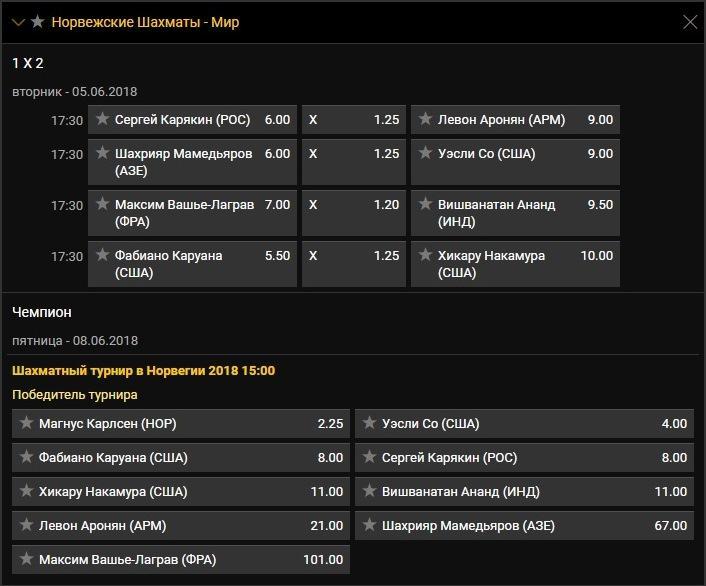Image resolution: width=706 pixels, height=586 pixels.
Task: Select draw X 1.20 odds
Action: [x=353, y=205]
